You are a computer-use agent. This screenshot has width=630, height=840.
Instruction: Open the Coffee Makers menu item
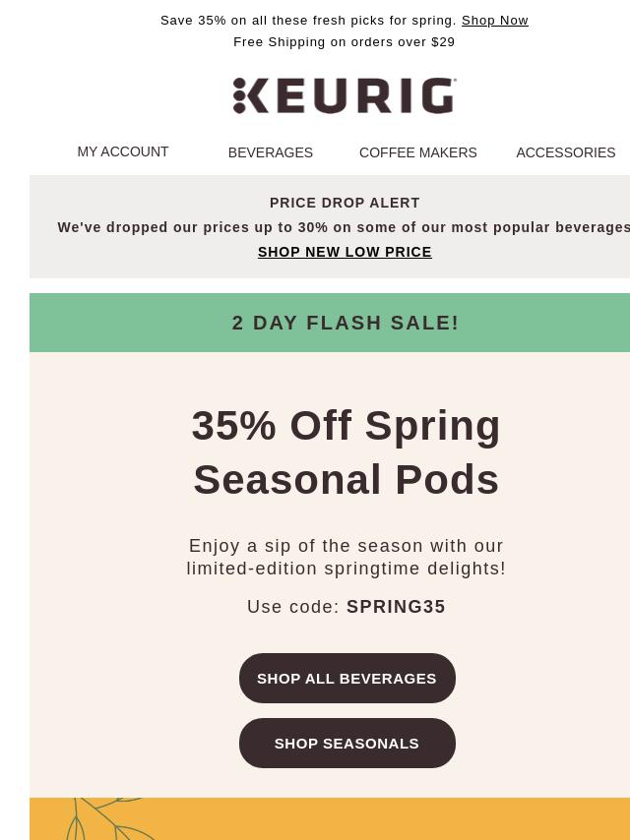pyautogui.click(x=418, y=152)
